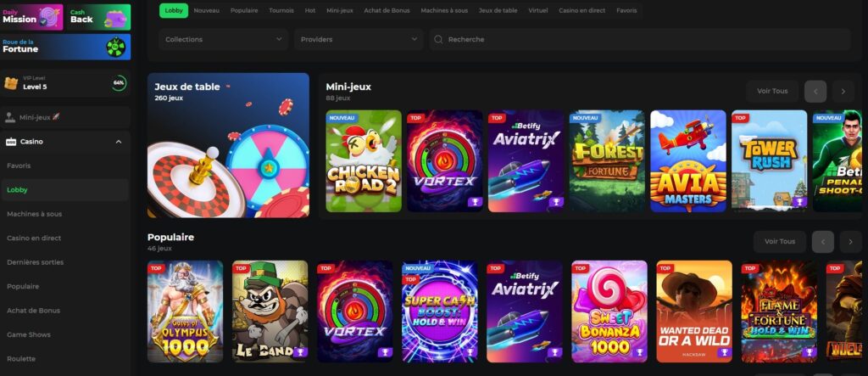
Task: Open the Cash Back bonus banner
Action: coord(99,16)
